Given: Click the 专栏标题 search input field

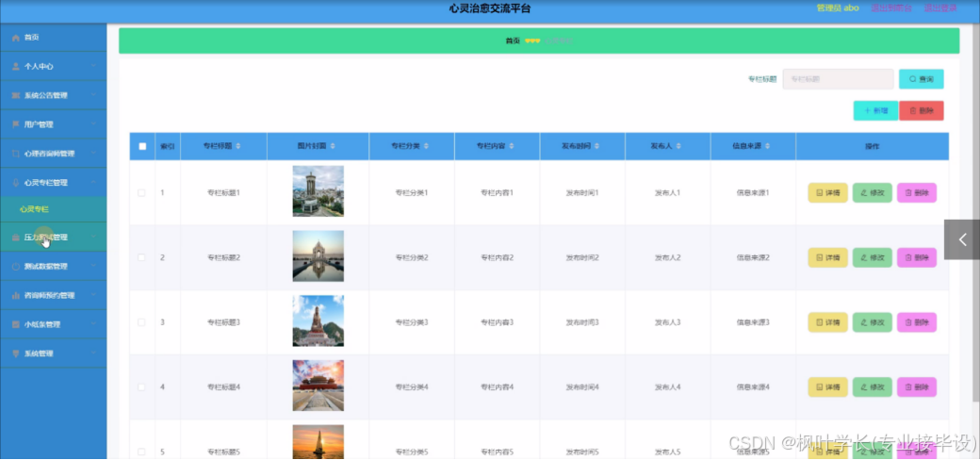Looking at the screenshot, I should pos(838,79).
